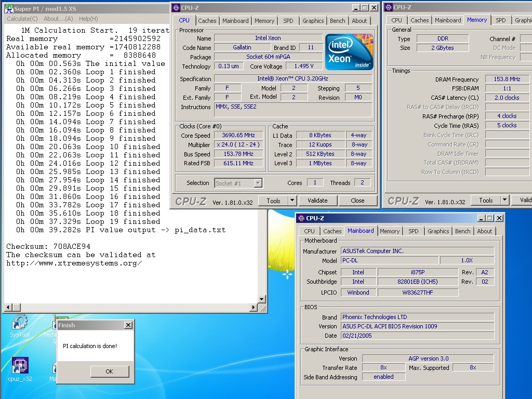Screen dimensions: 532x399
Task: Select CPU tab in the Mainboard window
Action: [309, 231]
